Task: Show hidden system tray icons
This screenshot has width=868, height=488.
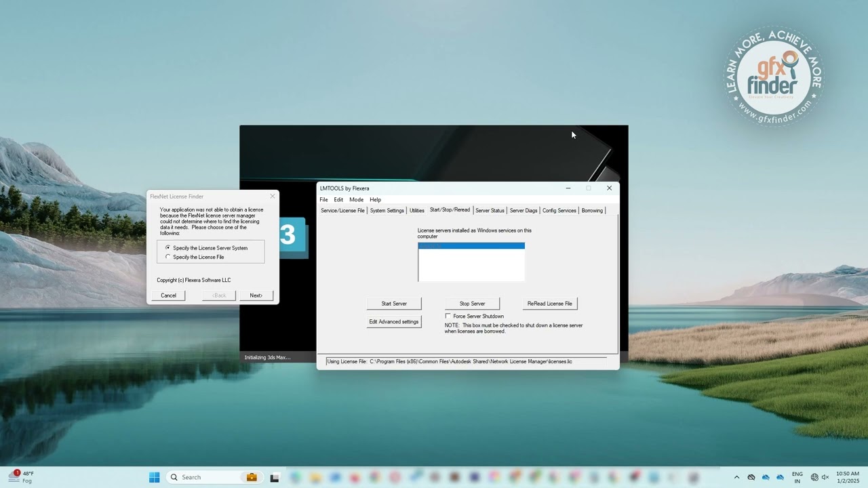Action: coord(736,477)
